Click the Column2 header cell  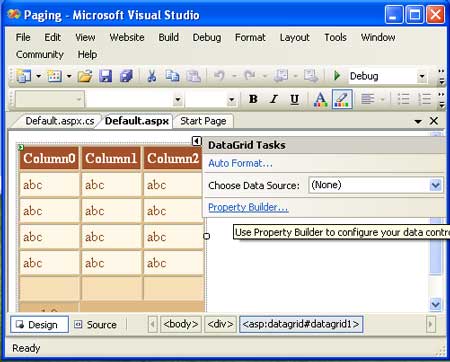173,158
